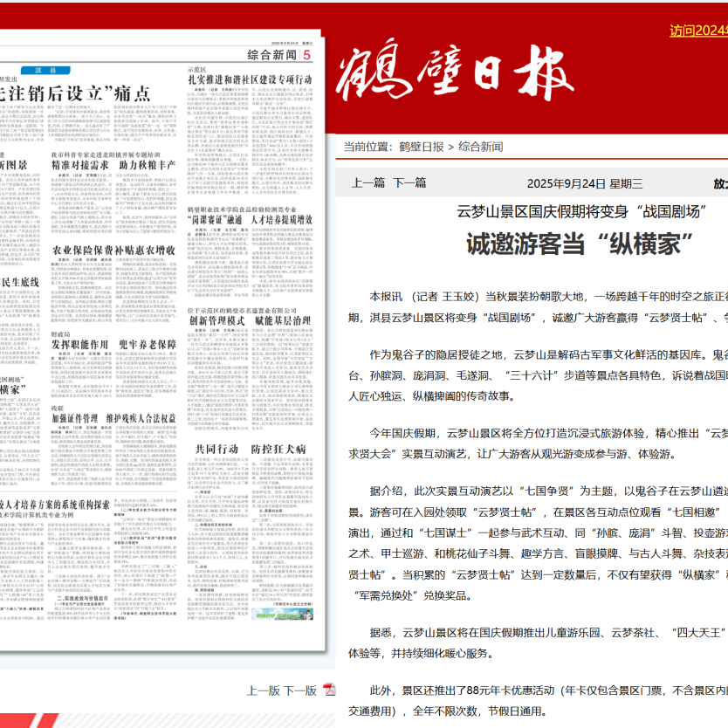Open 扎实推进和谐社区建设专项行动 article on page thumbnail
Screen dimensions: 728x728
[x=250, y=79]
